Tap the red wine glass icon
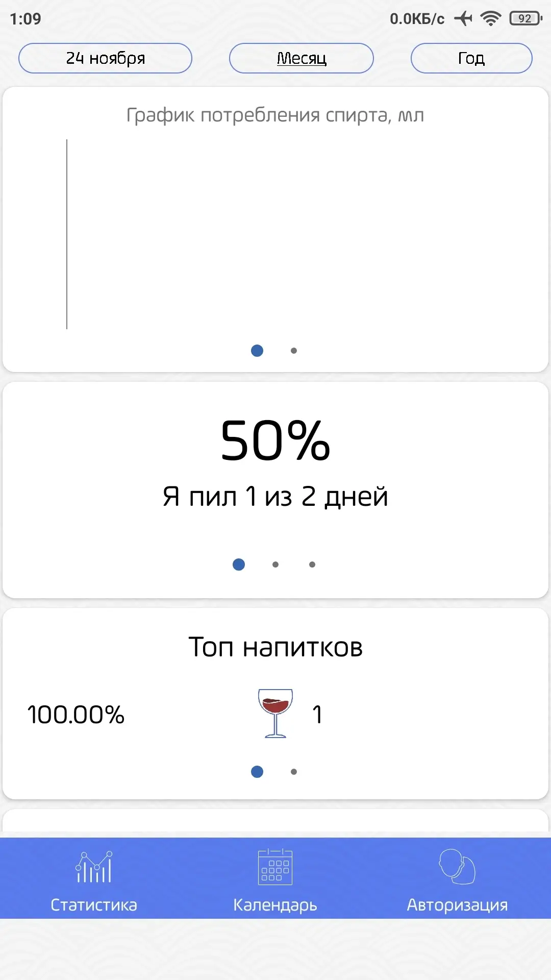Image resolution: width=551 pixels, height=980 pixels. point(275,713)
